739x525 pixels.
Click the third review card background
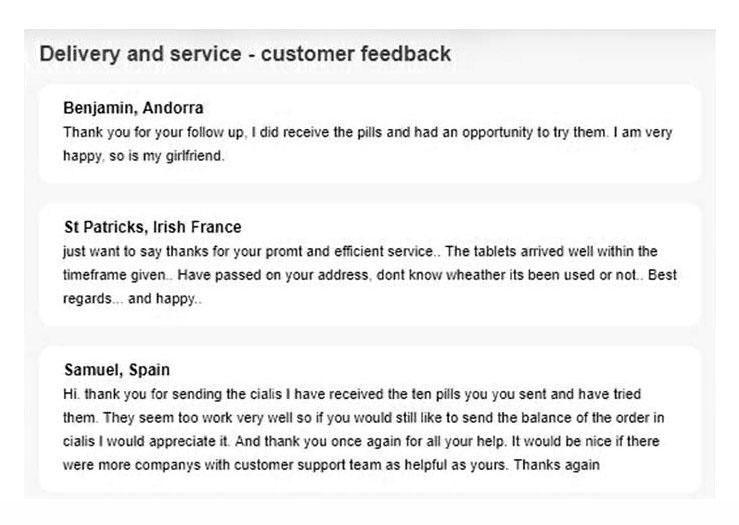(x=370, y=419)
